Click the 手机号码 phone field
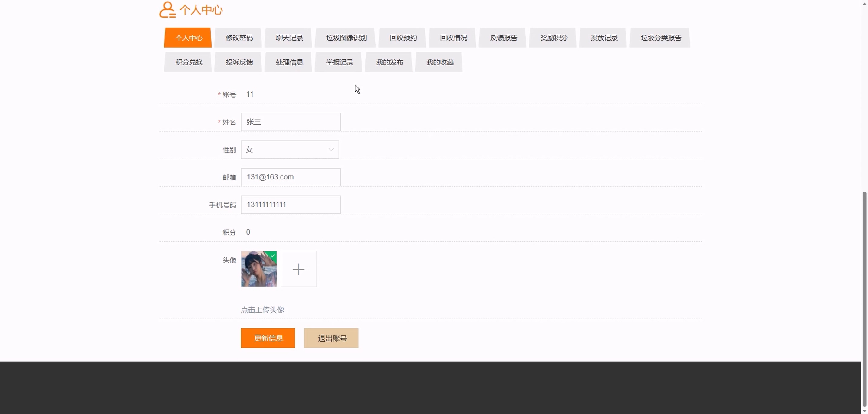This screenshot has width=868, height=414. [x=291, y=205]
